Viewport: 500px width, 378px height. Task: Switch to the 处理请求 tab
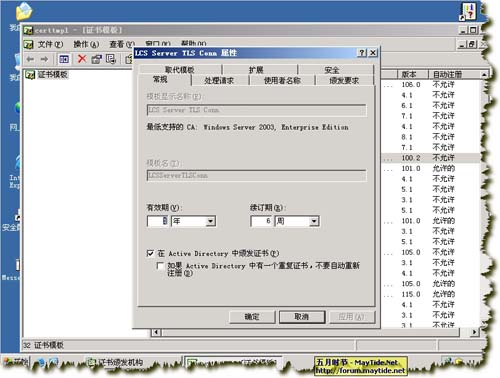[x=219, y=80]
